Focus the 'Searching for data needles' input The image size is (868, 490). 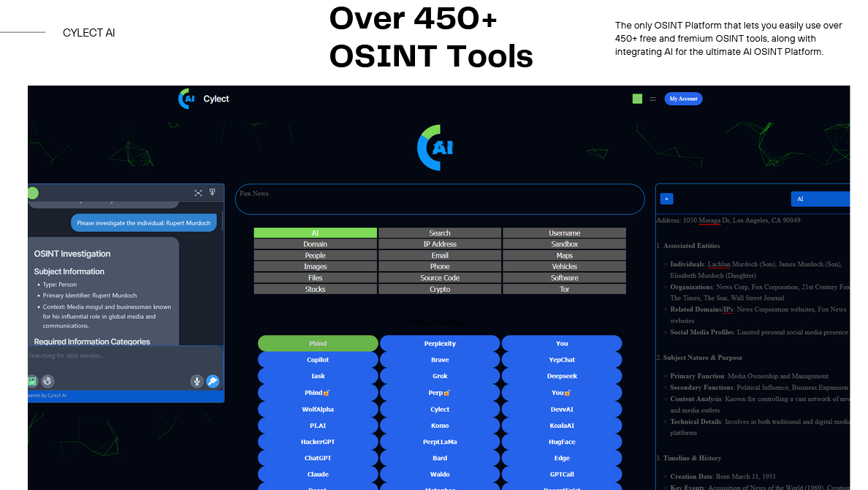point(125,356)
